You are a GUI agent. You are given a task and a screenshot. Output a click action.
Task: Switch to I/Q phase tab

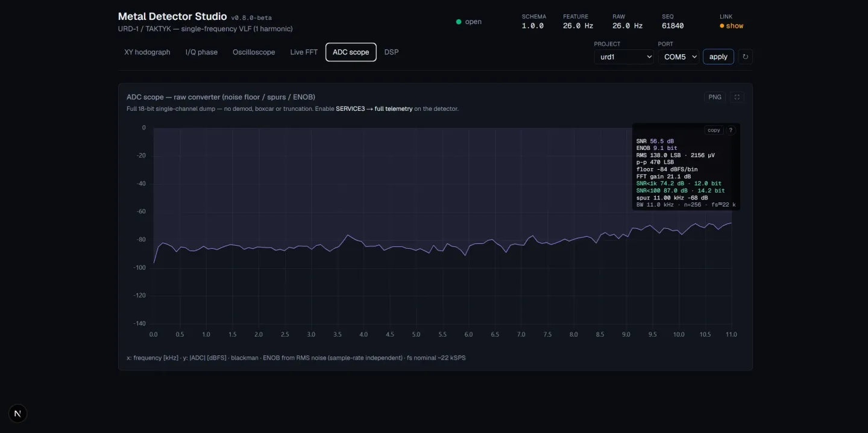[201, 52]
